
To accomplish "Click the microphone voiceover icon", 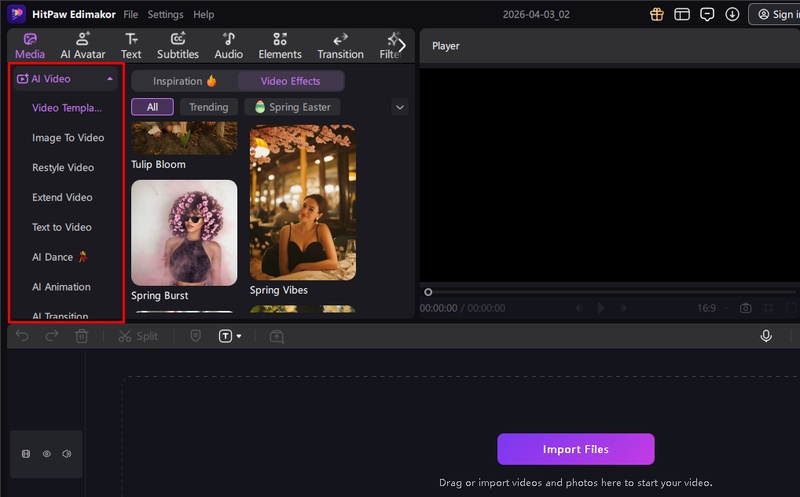I will point(766,336).
